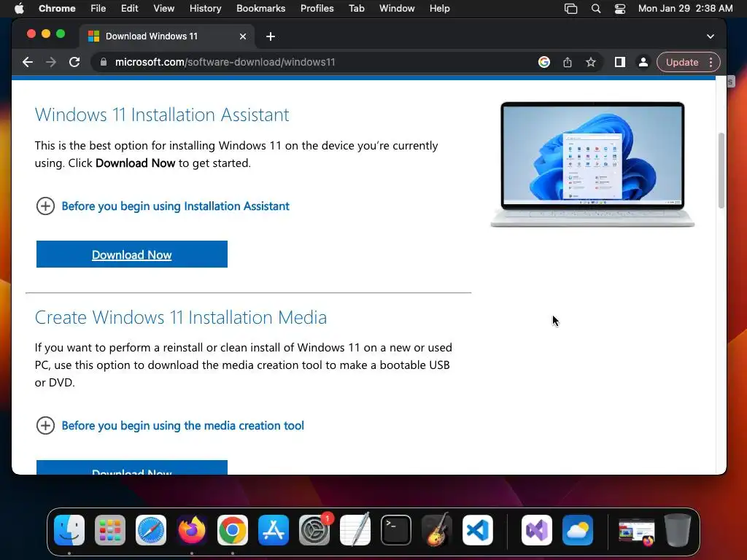This screenshot has height=560, width=747.
Task: Select the Download Windows 11 tab
Action: (167, 36)
